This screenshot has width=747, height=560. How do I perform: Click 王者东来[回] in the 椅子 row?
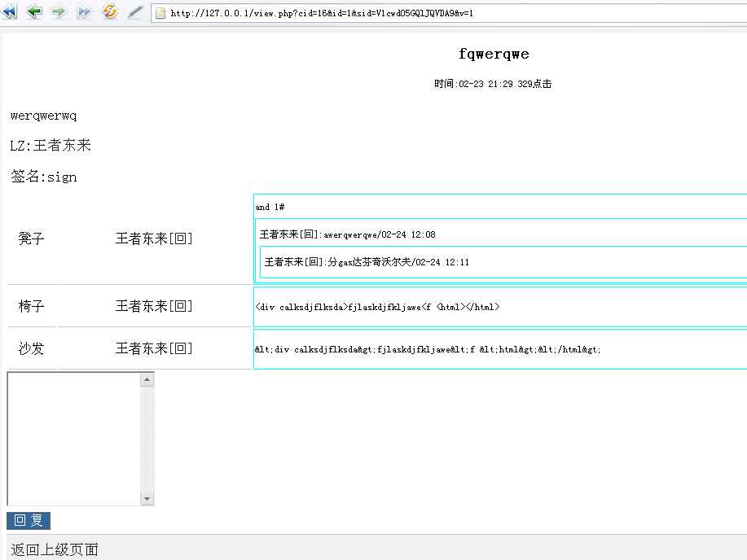[x=154, y=306]
